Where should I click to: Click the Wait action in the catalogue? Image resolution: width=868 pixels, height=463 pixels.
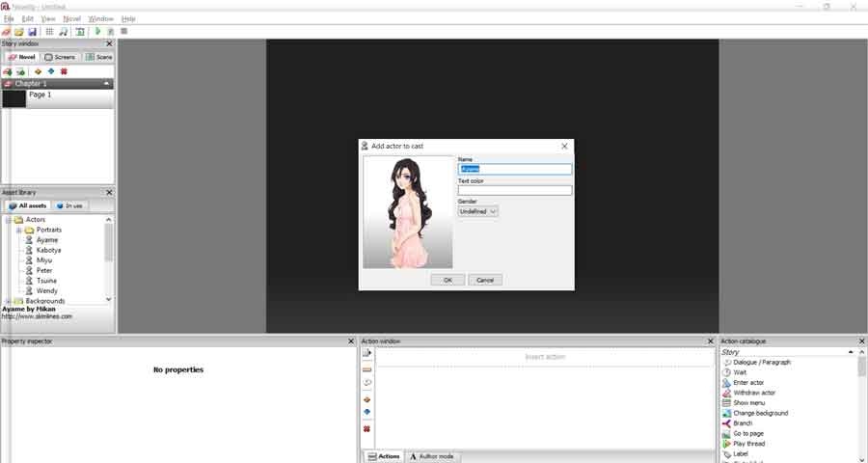pyautogui.click(x=735, y=372)
